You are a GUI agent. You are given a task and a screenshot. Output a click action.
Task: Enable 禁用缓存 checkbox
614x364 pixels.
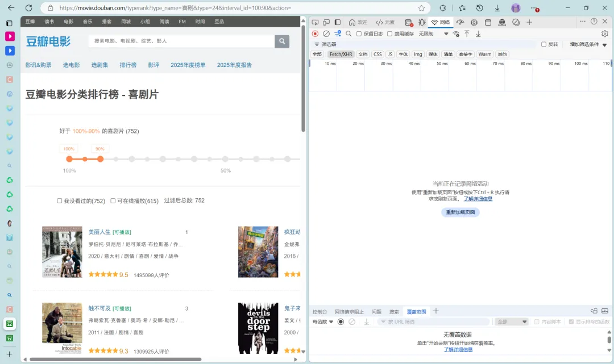(x=389, y=34)
